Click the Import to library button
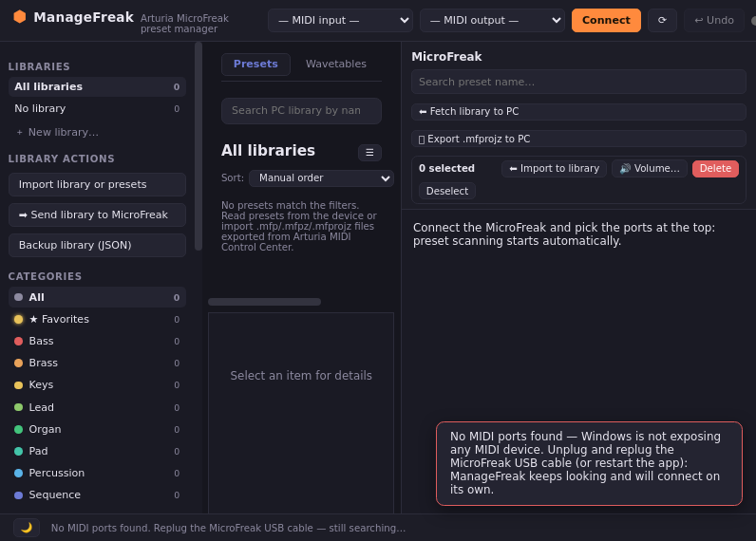 click(554, 169)
